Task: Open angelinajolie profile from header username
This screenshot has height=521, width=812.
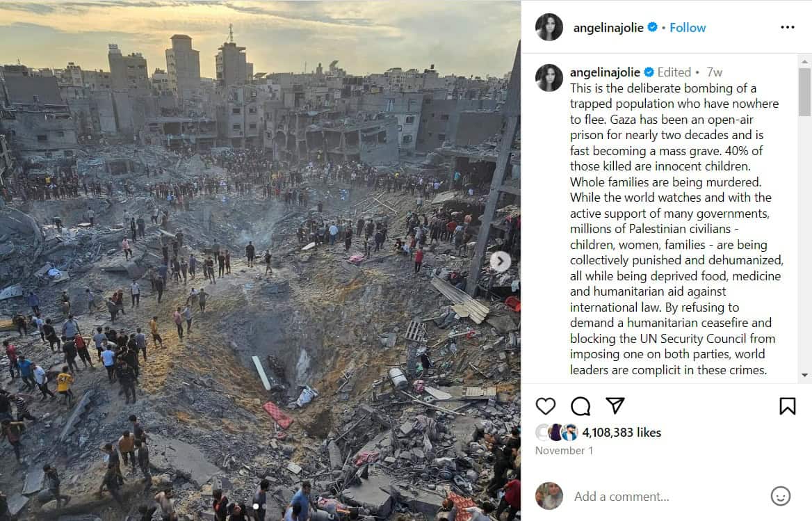Action: [x=608, y=27]
